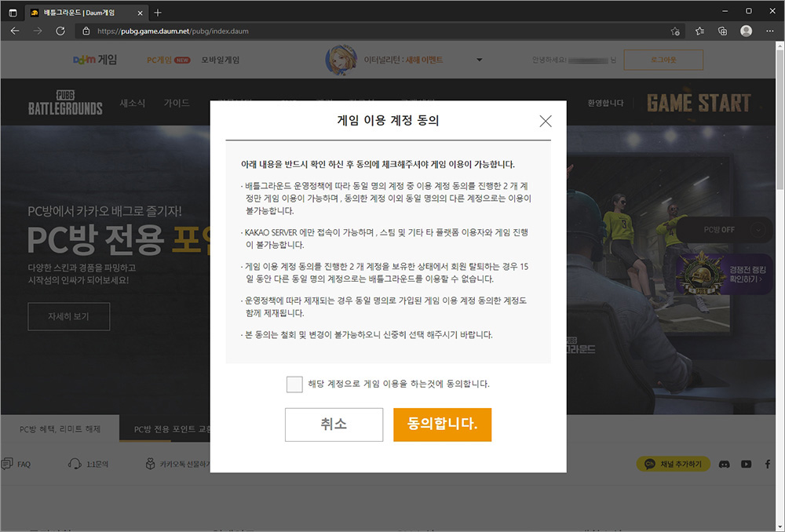Select the 배틀그라운드 | Daum게임 browser tab
Screen dimensions: 785x532
(86, 13)
